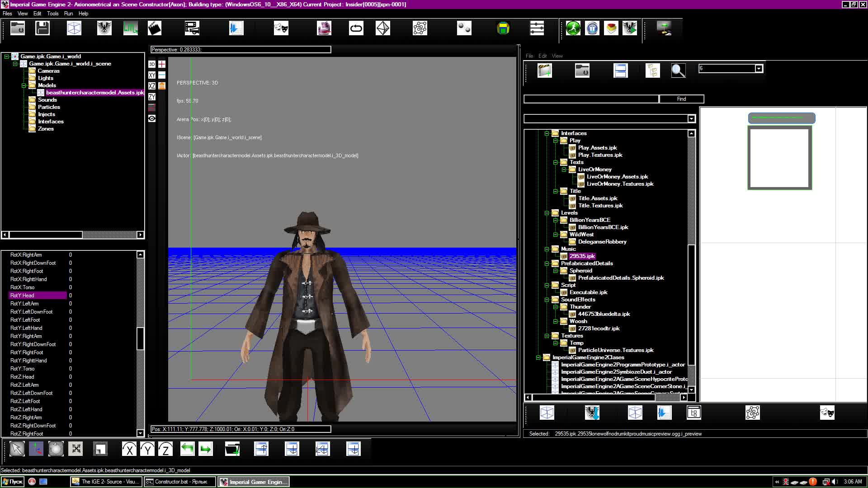
Task: Undo with the green left arrow icon
Action: point(188,449)
